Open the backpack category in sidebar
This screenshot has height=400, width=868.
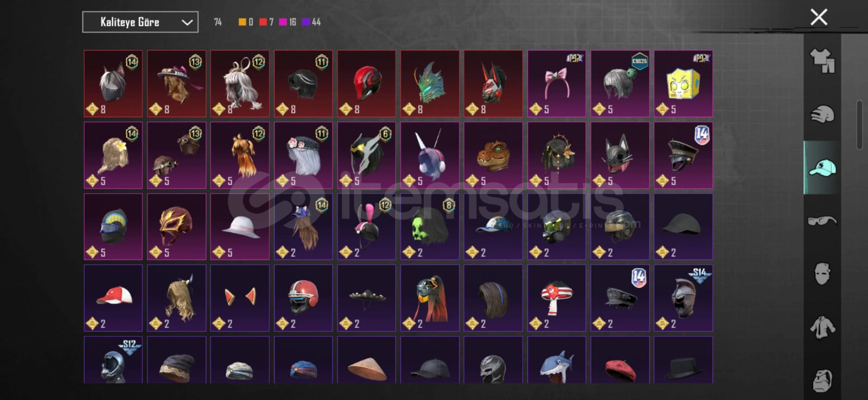[822, 380]
